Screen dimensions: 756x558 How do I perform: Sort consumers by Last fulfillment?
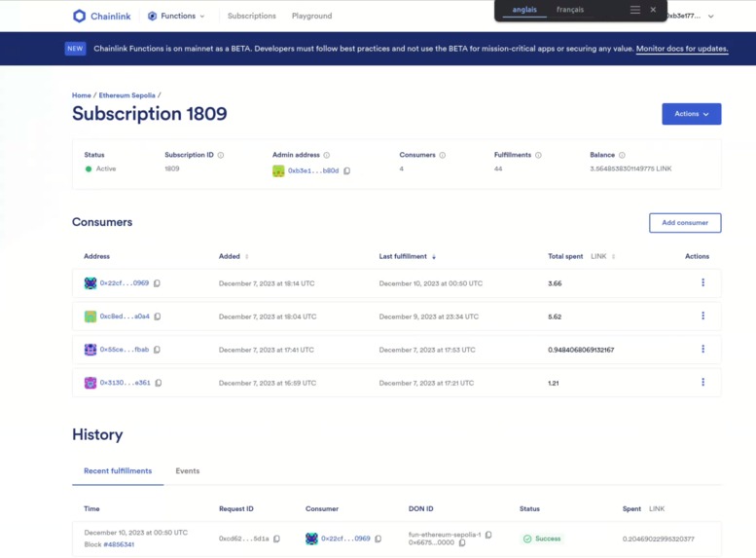[434, 256]
